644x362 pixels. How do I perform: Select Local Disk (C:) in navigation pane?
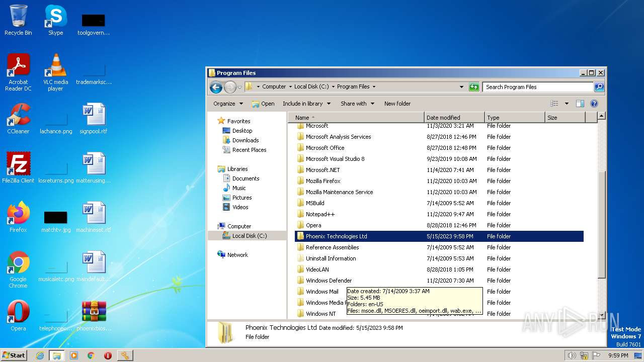(x=249, y=236)
